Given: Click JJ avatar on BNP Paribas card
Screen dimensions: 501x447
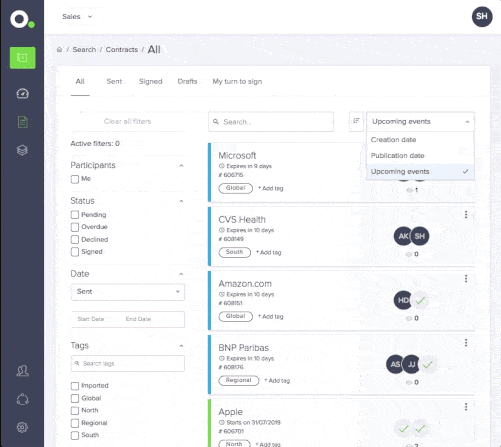Looking at the screenshot, I should 411,364.
